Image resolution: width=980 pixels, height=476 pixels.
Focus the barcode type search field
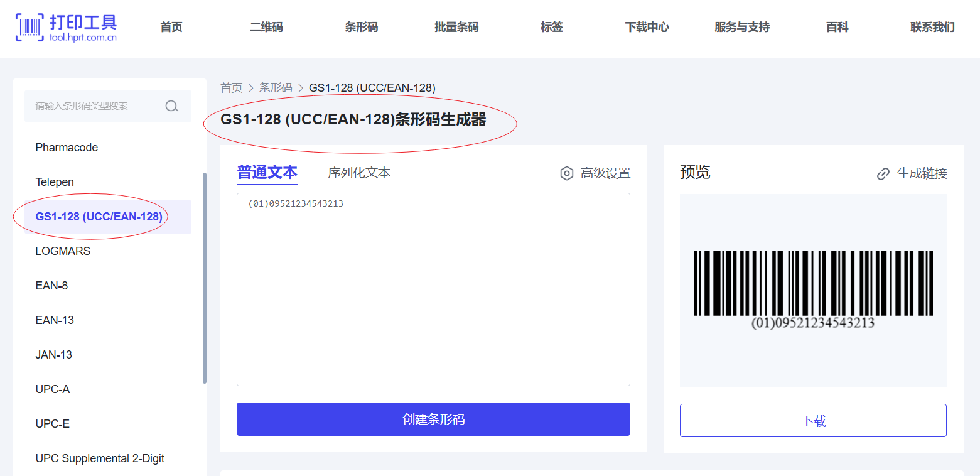108,106
